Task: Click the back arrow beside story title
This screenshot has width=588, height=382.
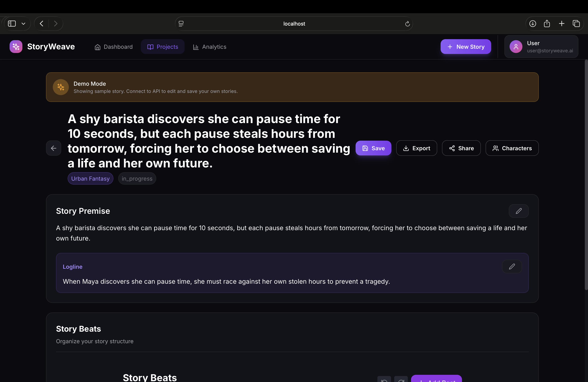Action: [53, 148]
